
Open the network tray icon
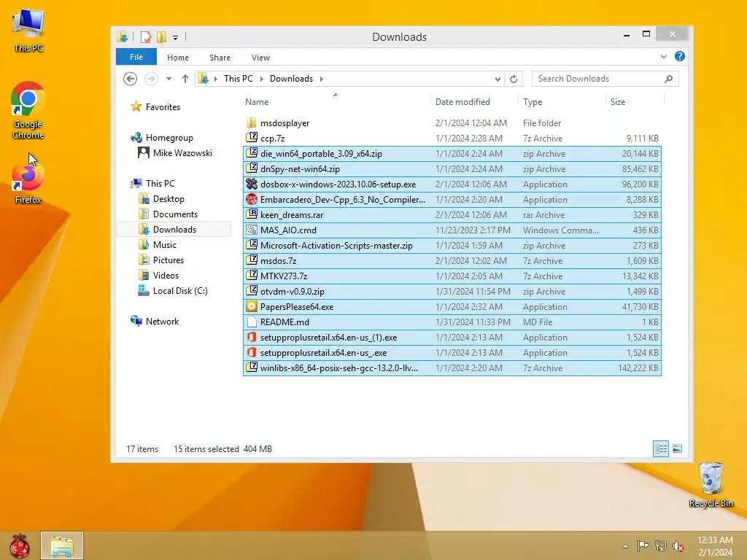661,545
